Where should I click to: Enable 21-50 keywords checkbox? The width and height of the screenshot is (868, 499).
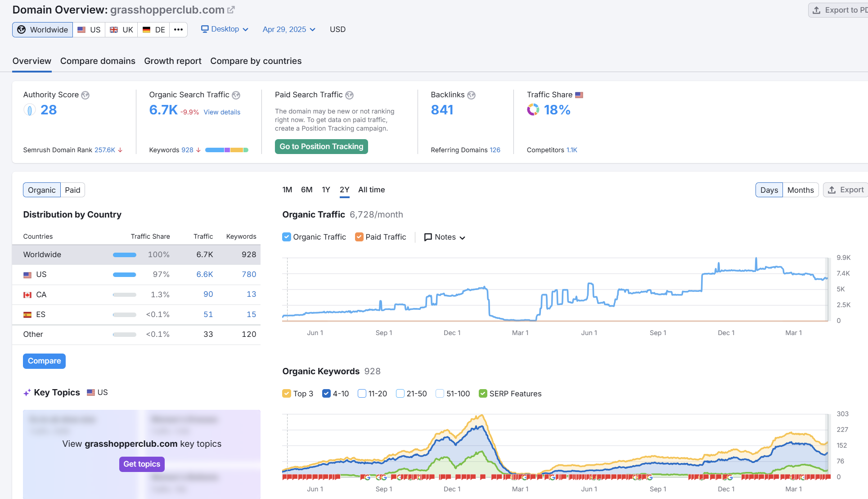point(400,394)
